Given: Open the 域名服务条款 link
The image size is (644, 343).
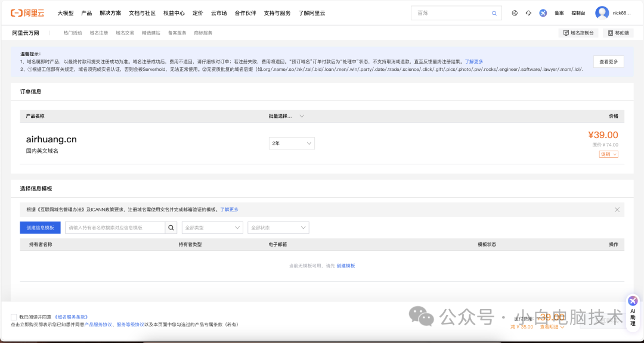Looking at the screenshot, I should click(71, 317).
